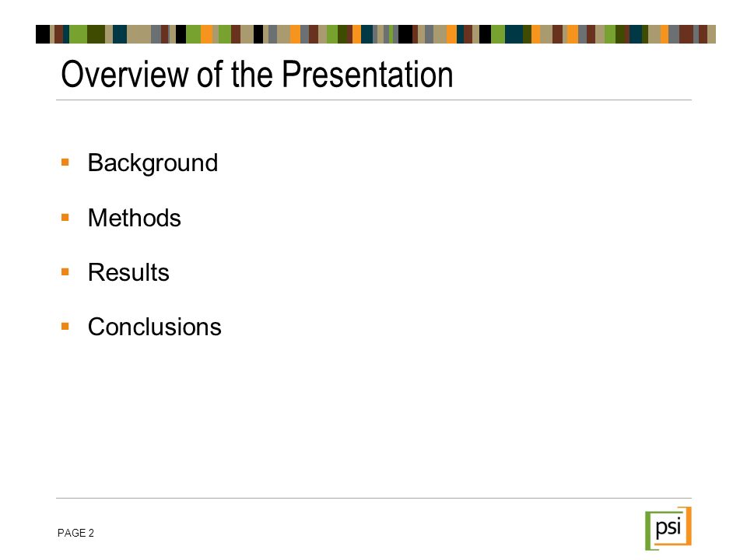Select the Methods bullet text
Screen dimensions: 747x560
point(135,218)
